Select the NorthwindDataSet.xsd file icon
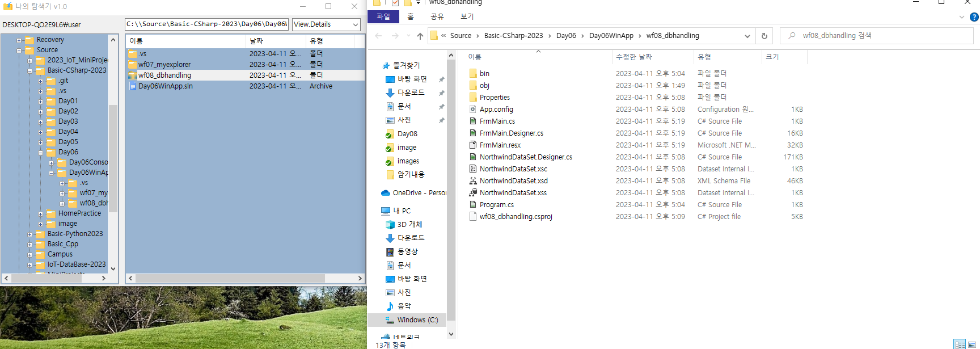 (x=473, y=180)
